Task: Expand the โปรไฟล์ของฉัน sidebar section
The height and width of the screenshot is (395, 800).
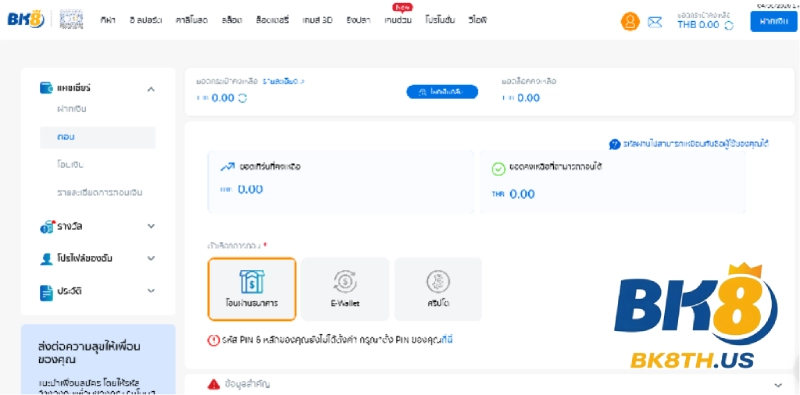Action: (151, 258)
